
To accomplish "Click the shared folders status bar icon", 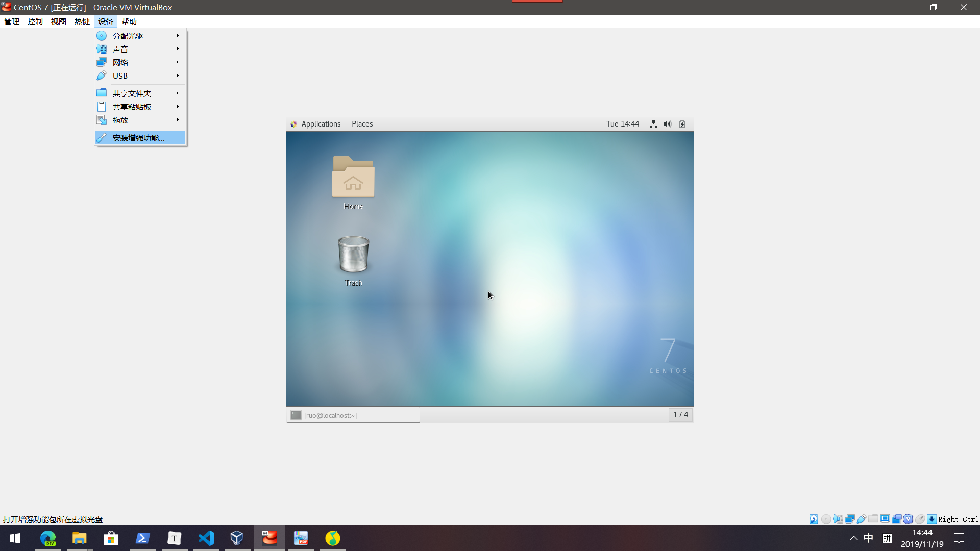I will coord(873,519).
